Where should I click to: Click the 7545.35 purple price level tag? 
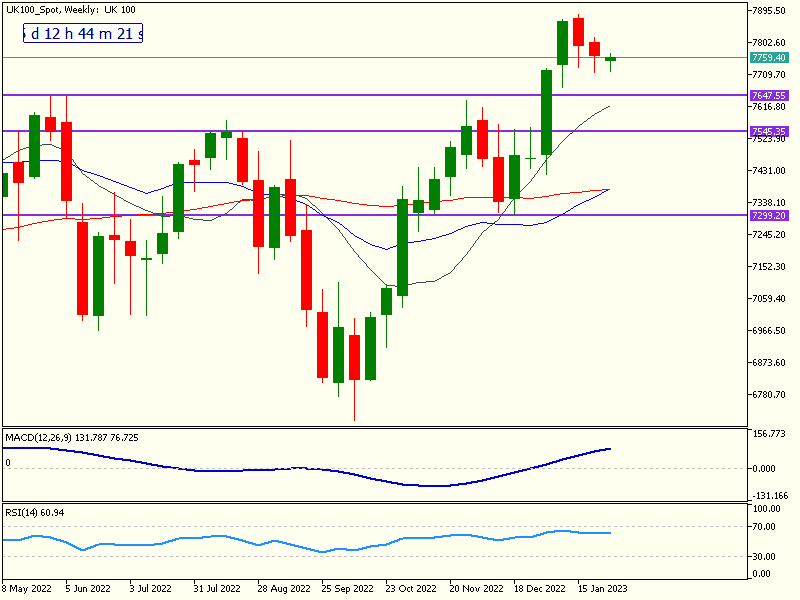[x=769, y=131]
